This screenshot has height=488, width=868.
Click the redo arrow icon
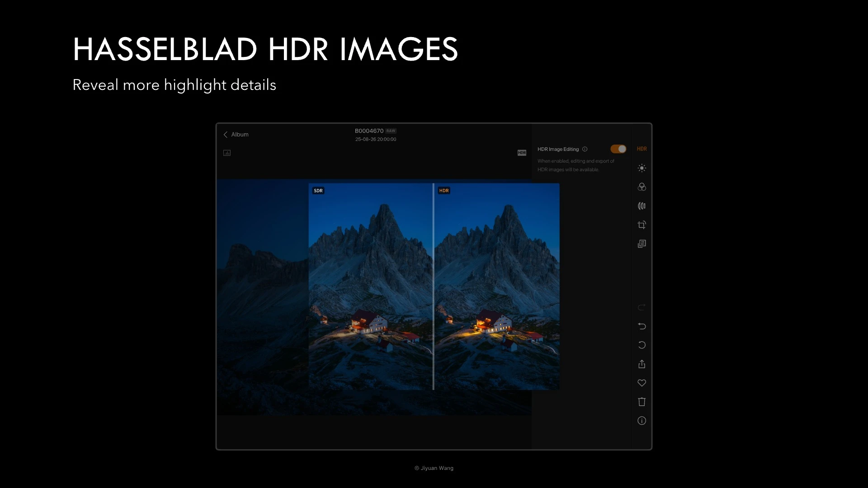tap(642, 307)
